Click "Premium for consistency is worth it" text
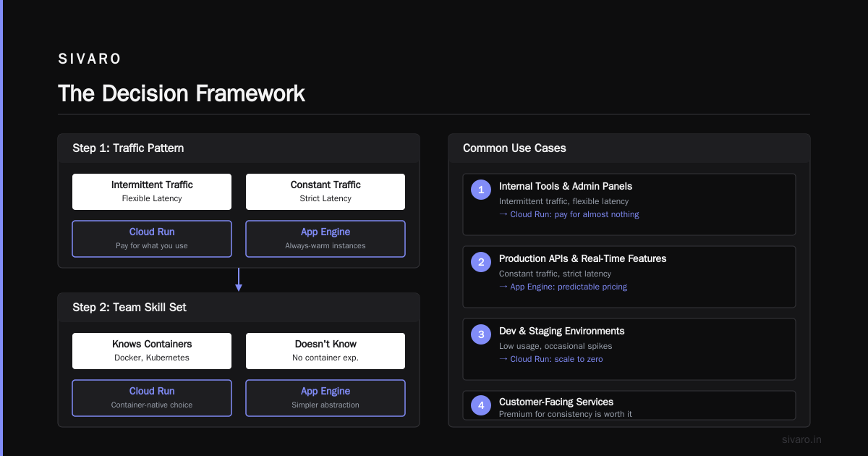The image size is (868, 456). [566, 414]
